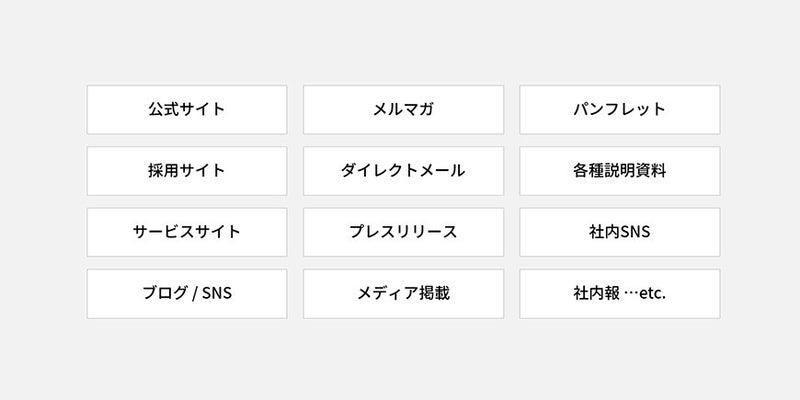
Task: Click the 社内SNS box
Action: coord(620,232)
